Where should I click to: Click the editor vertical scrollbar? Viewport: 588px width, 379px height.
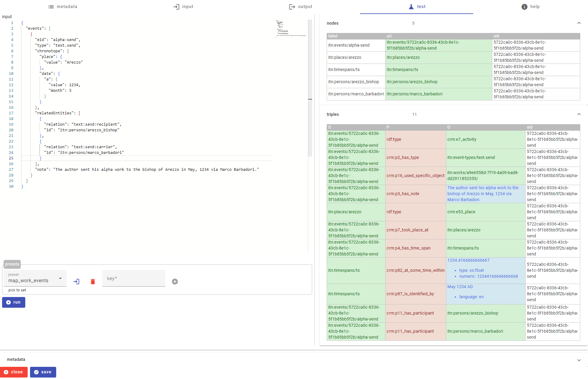click(310, 88)
